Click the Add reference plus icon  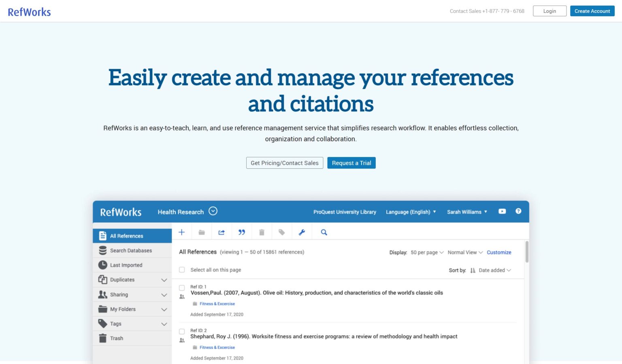(x=181, y=232)
